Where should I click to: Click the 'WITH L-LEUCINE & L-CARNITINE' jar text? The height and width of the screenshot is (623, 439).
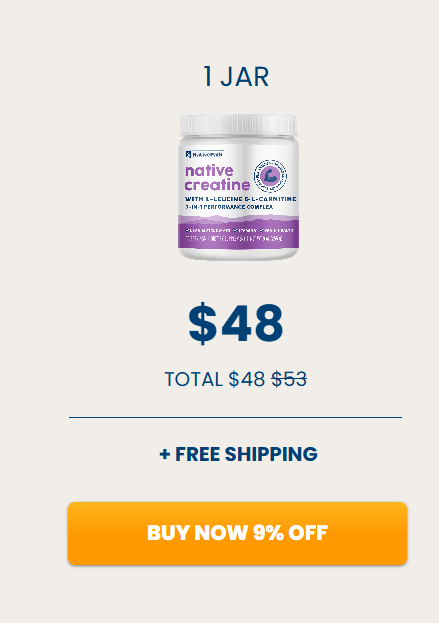point(240,199)
